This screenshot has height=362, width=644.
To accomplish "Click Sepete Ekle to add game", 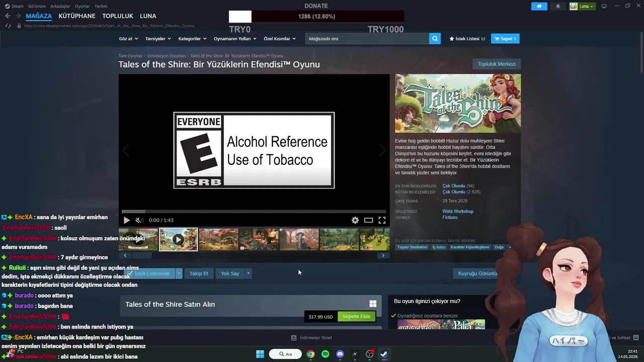I will tap(356, 316).
